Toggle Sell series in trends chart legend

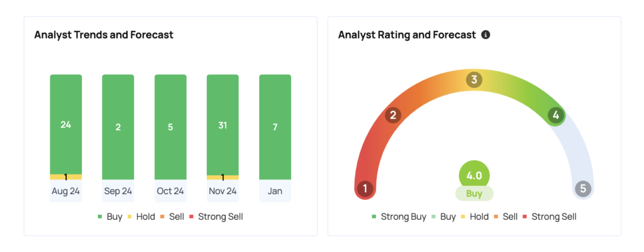point(173,216)
